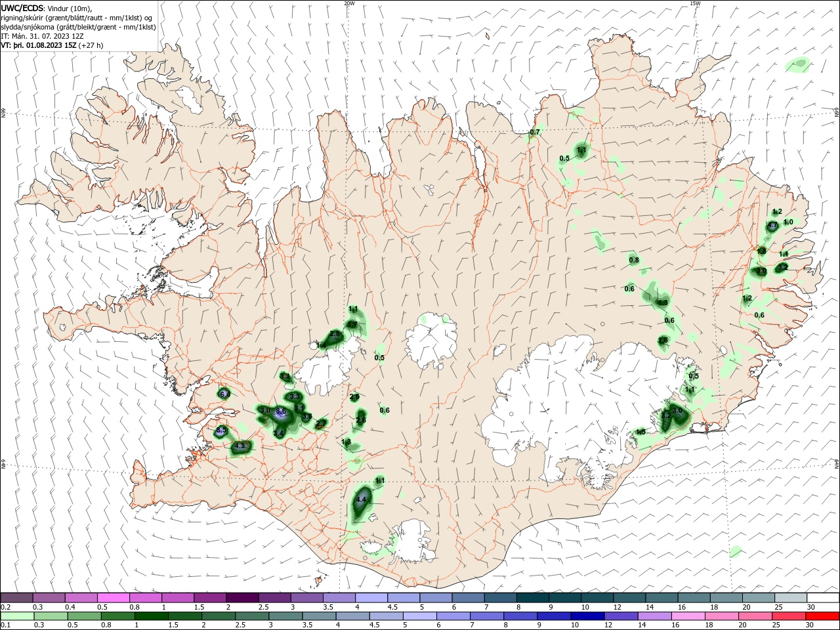Pick the white swatch ending the snow legend
The height and width of the screenshot is (630, 840).
click(x=823, y=598)
